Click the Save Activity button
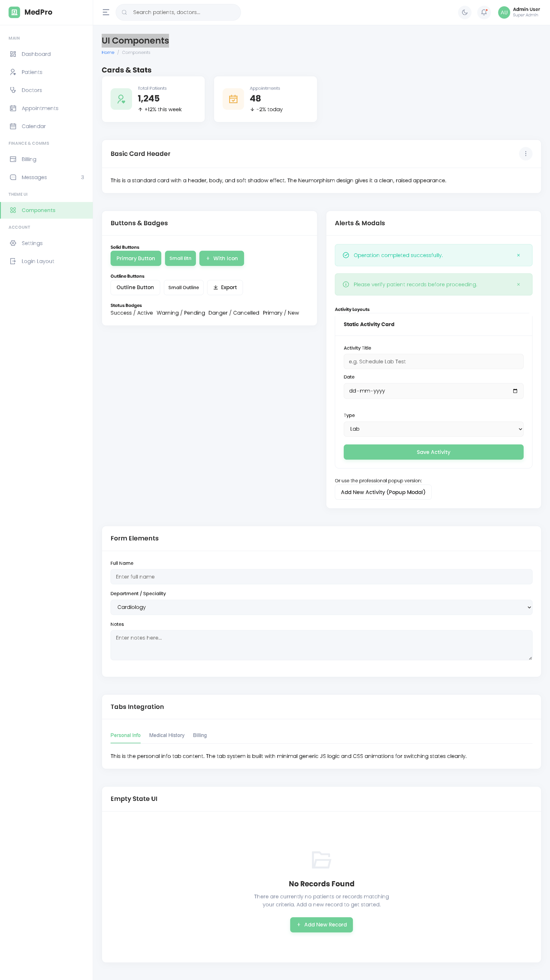The height and width of the screenshot is (980, 550). [433, 452]
